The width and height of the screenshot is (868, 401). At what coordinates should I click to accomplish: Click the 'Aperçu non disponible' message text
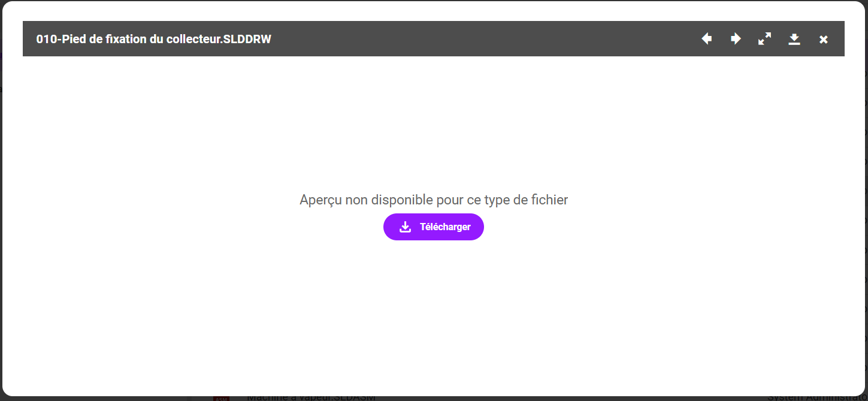click(433, 200)
